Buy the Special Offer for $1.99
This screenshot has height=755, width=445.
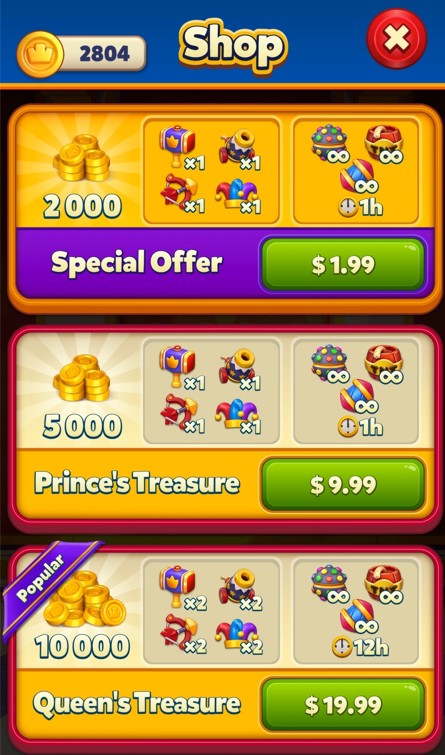pyautogui.click(x=343, y=264)
